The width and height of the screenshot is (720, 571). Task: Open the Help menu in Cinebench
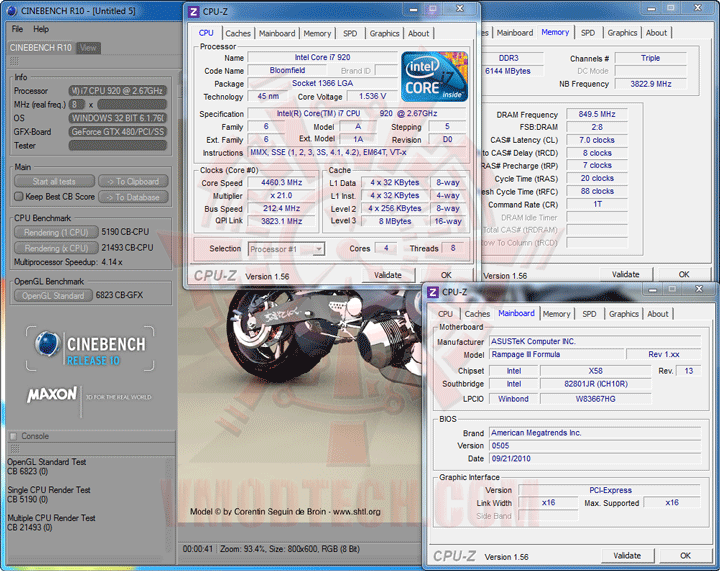point(41,29)
